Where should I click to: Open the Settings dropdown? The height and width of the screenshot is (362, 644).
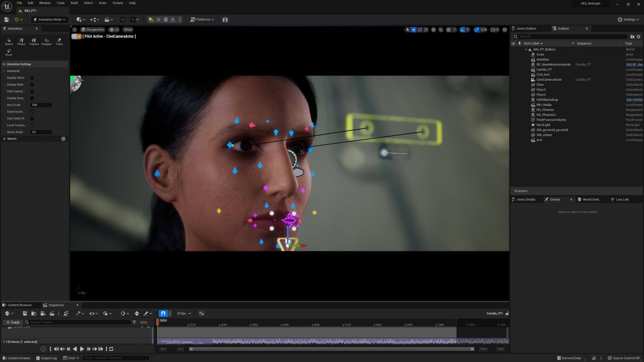point(628,20)
